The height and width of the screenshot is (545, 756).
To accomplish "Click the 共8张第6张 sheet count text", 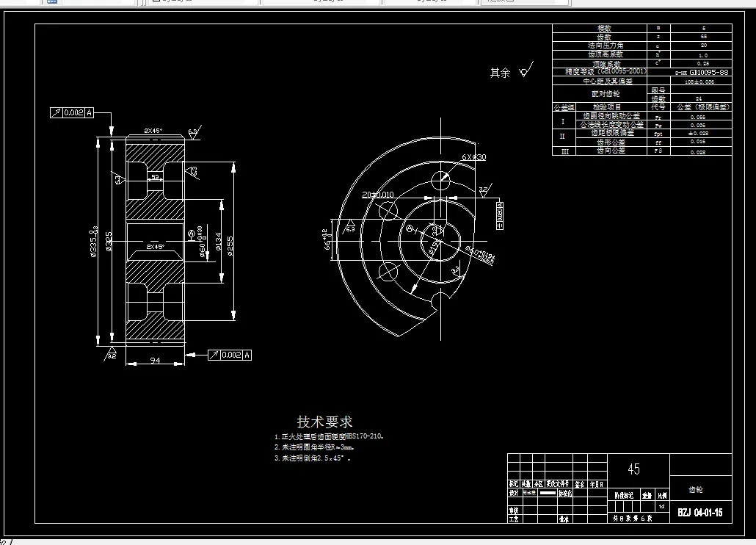I will [x=633, y=519].
